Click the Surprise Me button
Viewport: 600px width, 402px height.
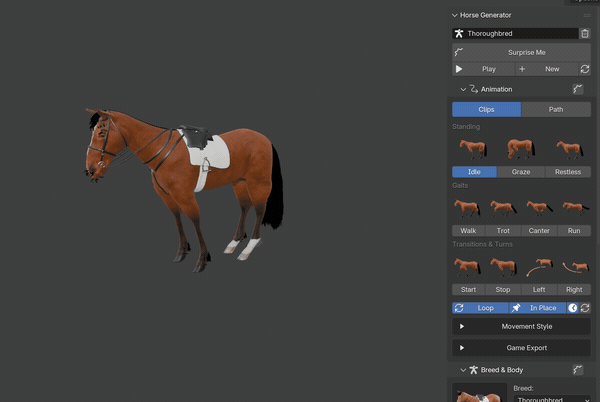point(521,52)
